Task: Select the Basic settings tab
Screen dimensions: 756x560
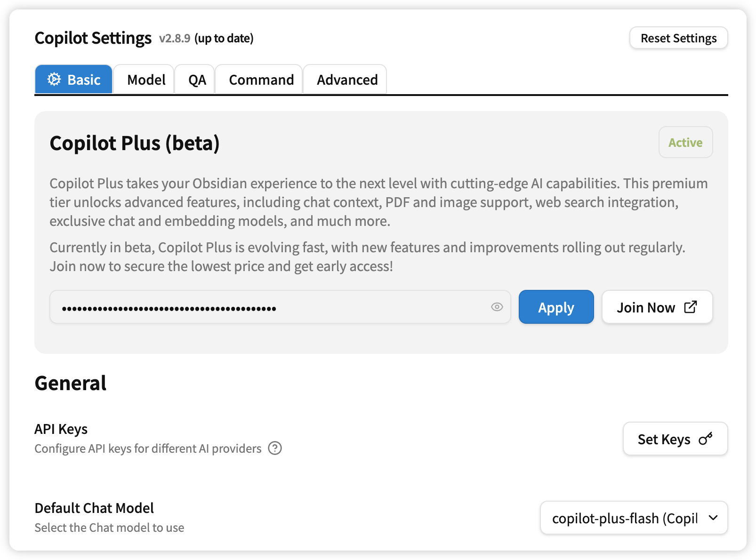Action: click(74, 80)
